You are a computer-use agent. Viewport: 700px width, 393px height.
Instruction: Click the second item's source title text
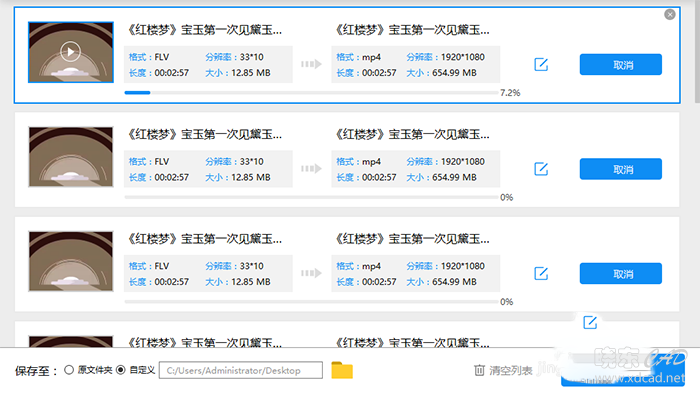pyautogui.click(x=204, y=134)
